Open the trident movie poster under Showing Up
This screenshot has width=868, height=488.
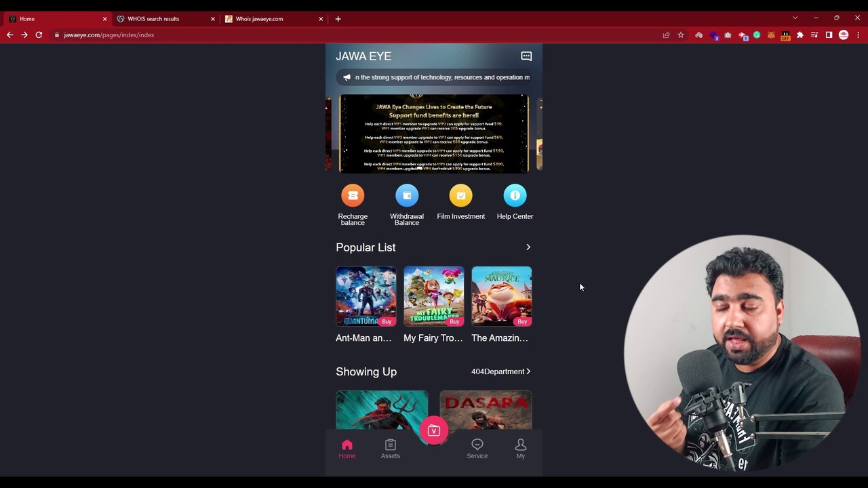click(x=382, y=410)
